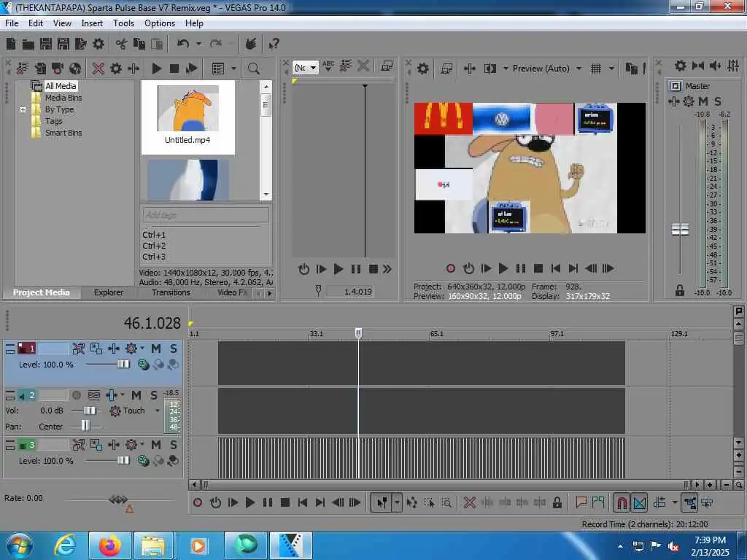
Task: Delete selected events on timeline toolbar
Action: pyautogui.click(x=469, y=502)
